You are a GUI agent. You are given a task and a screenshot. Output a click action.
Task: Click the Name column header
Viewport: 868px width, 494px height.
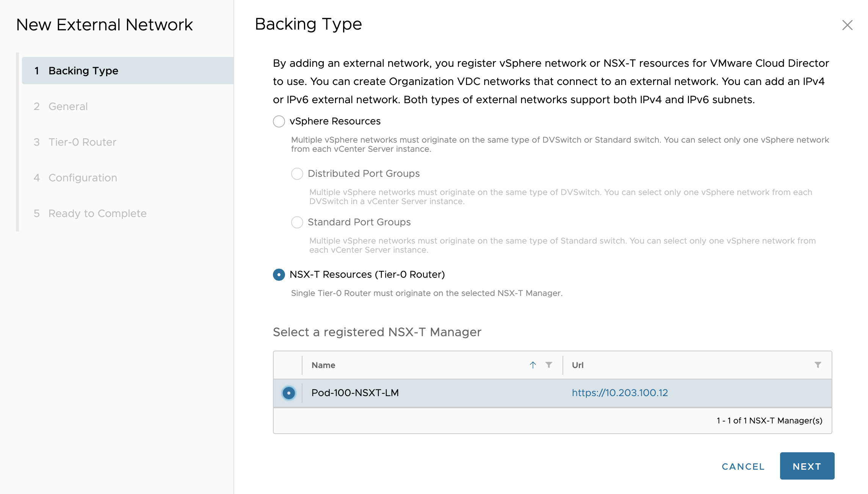[x=323, y=365]
